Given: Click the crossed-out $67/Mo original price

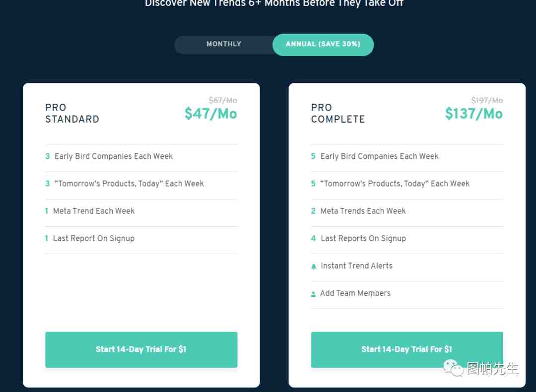Looking at the screenshot, I should click(x=223, y=100).
